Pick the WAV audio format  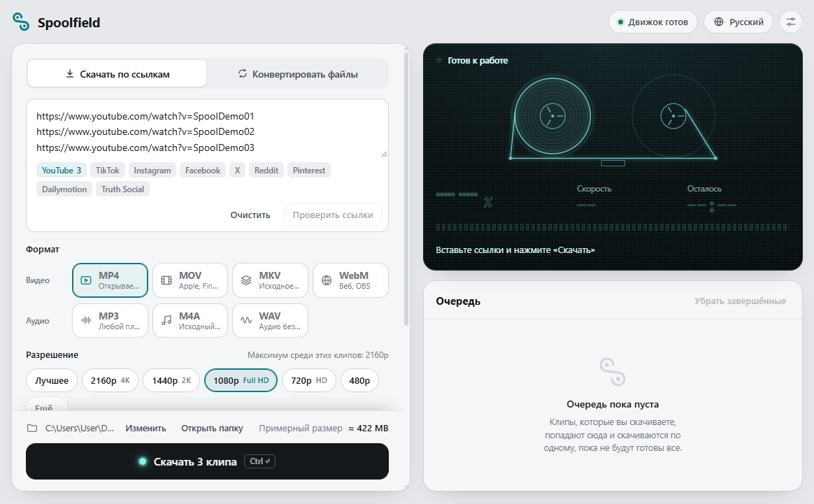(270, 321)
